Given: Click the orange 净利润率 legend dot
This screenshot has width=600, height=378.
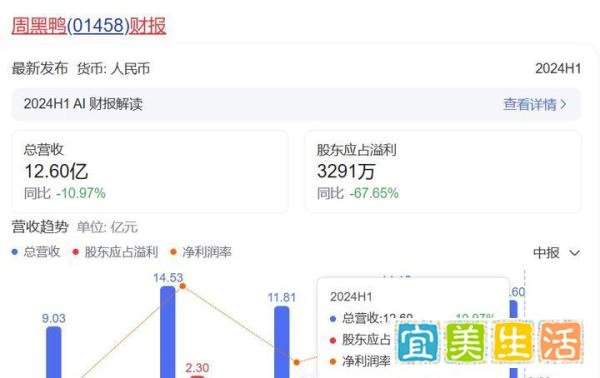Looking at the screenshot, I should coord(173,252).
